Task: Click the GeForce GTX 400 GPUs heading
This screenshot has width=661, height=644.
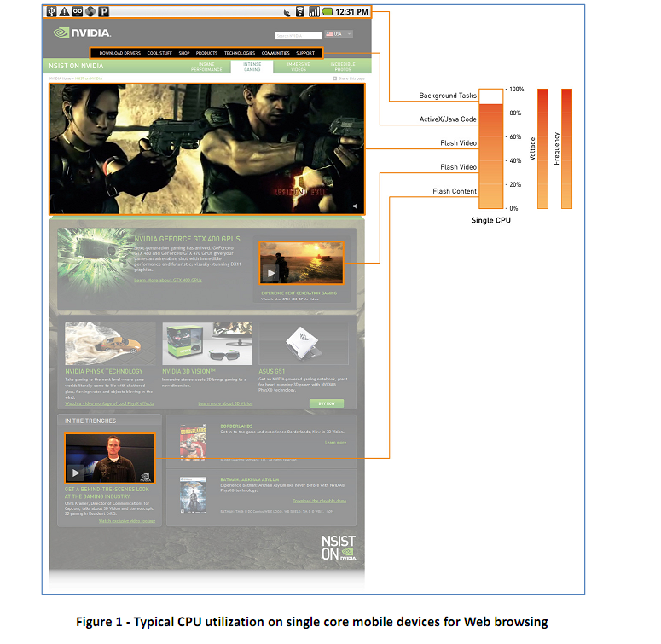Action: [187, 239]
